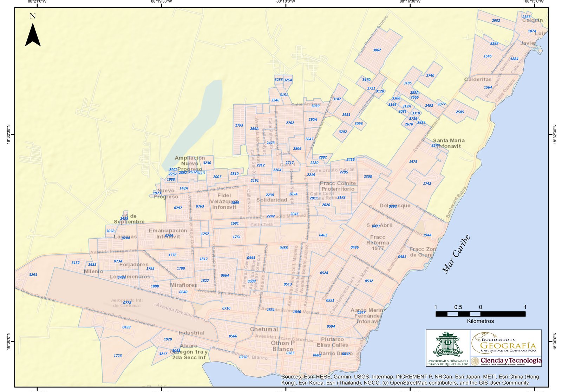Select the zone labeled 1545

(x=488, y=56)
